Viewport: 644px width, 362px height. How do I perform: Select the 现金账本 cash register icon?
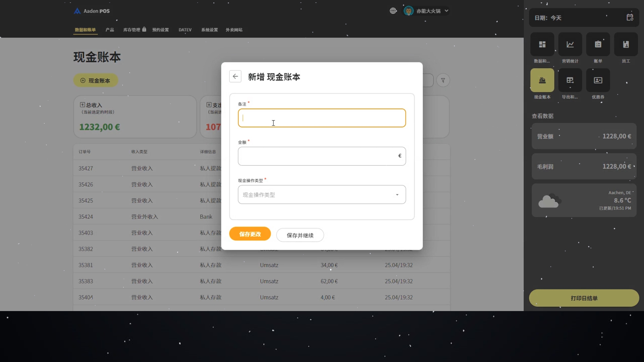point(542,80)
